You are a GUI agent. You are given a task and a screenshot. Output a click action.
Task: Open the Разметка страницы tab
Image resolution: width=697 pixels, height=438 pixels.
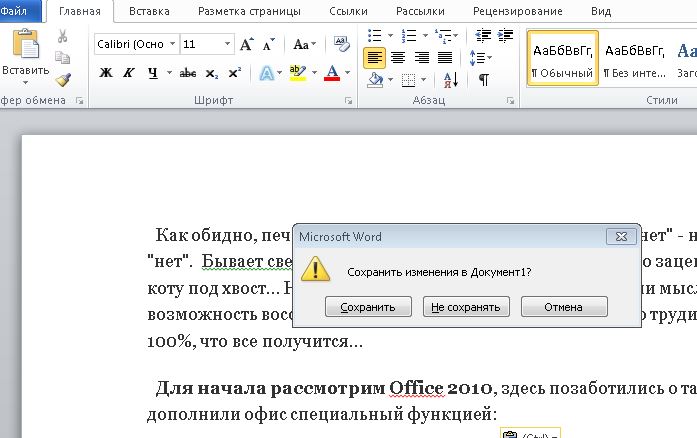coord(249,11)
